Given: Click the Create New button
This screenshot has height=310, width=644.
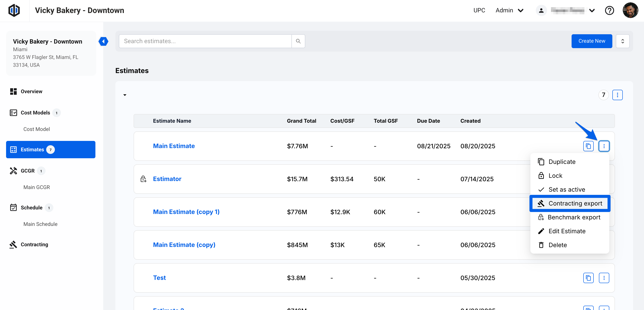Looking at the screenshot, I should coord(592,41).
